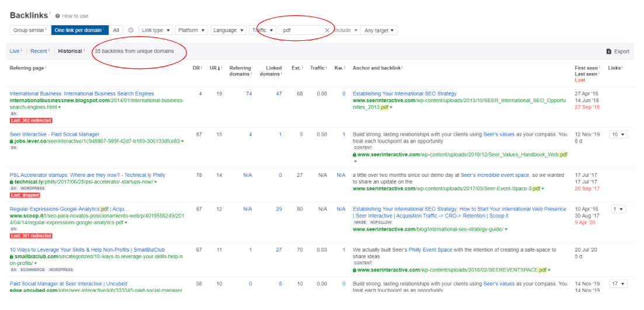Click the settings gear icon beside All
644x310 pixels.
pyautogui.click(x=131, y=30)
